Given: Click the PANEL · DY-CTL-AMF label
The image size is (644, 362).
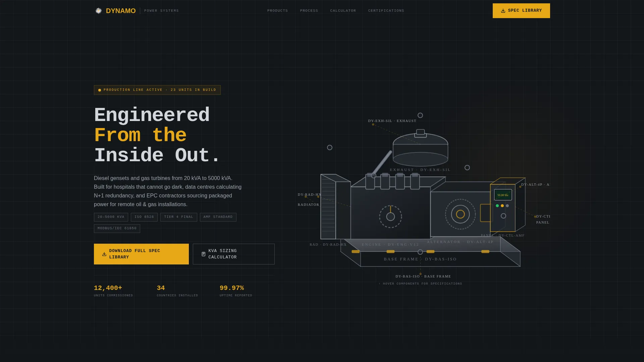Looking at the screenshot, I should 502,236.
